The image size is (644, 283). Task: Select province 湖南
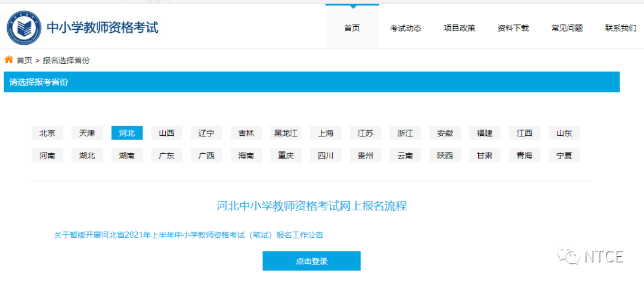[128, 155]
